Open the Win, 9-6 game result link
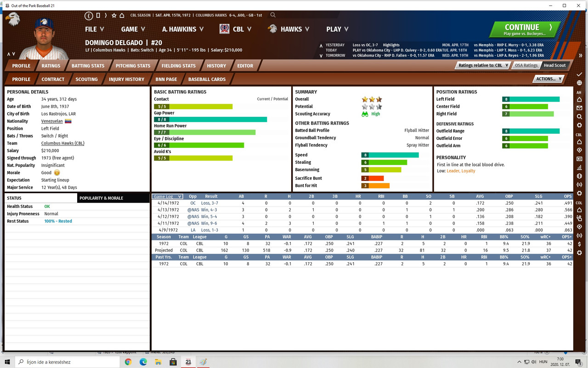588x368 pixels. pyautogui.click(x=209, y=224)
